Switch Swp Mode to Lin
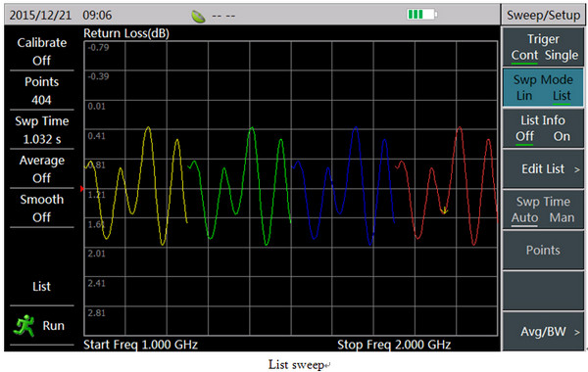588x372 pixels. pos(524,96)
